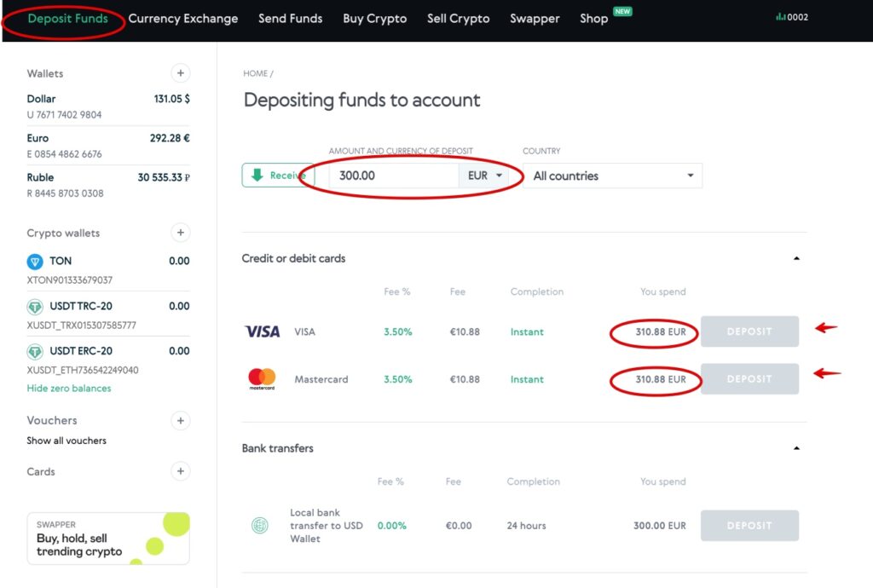This screenshot has height=588, width=873.
Task: Click DEPOSIT next to Mastercard
Action: [749, 378]
